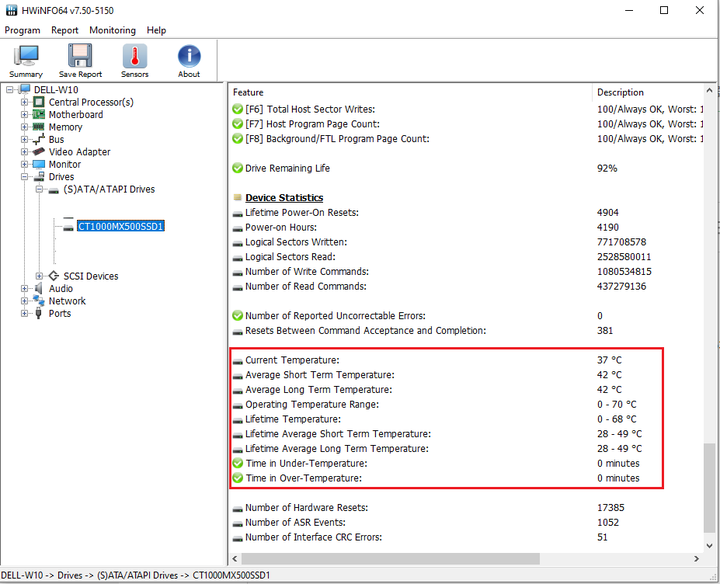Select the Power-on Hours row
This screenshot has width=720, height=584.
click(x=466, y=227)
